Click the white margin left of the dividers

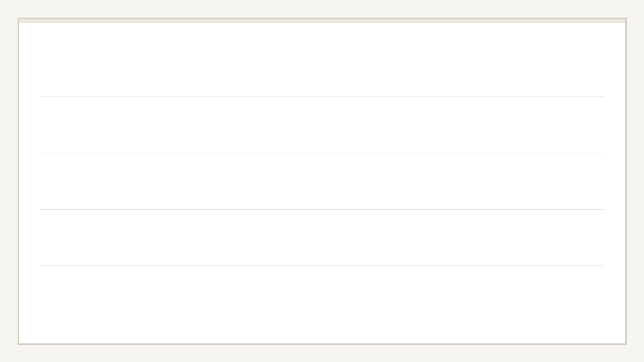29,181
